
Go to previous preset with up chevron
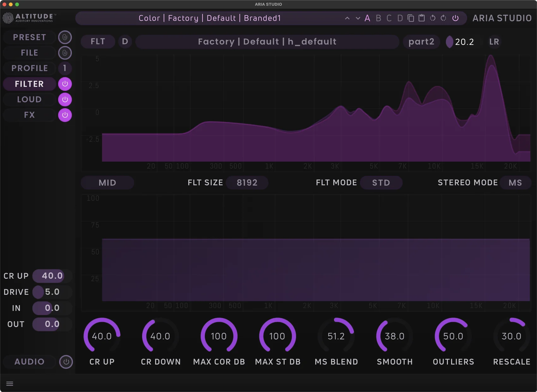point(347,18)
